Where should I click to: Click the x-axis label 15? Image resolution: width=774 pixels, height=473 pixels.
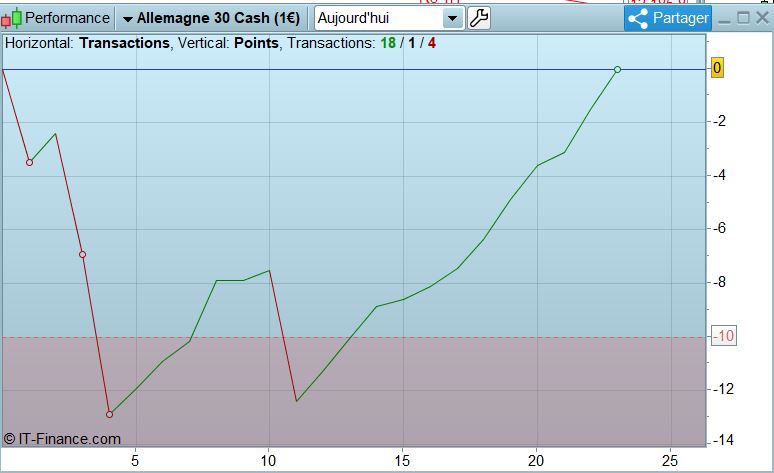point(402,461)
